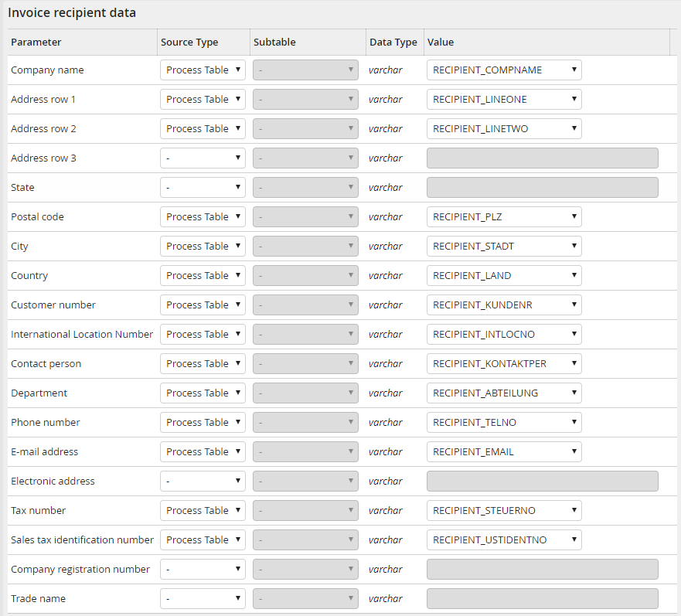Open Source Type dropdown for Country
Viewport: 681px width, 616px height.
(203, 275)
